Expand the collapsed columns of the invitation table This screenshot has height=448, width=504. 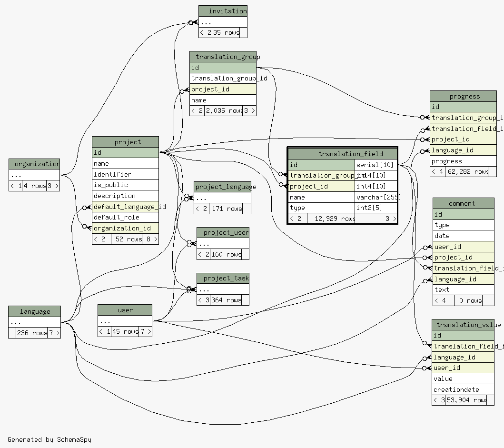(223, 22)
